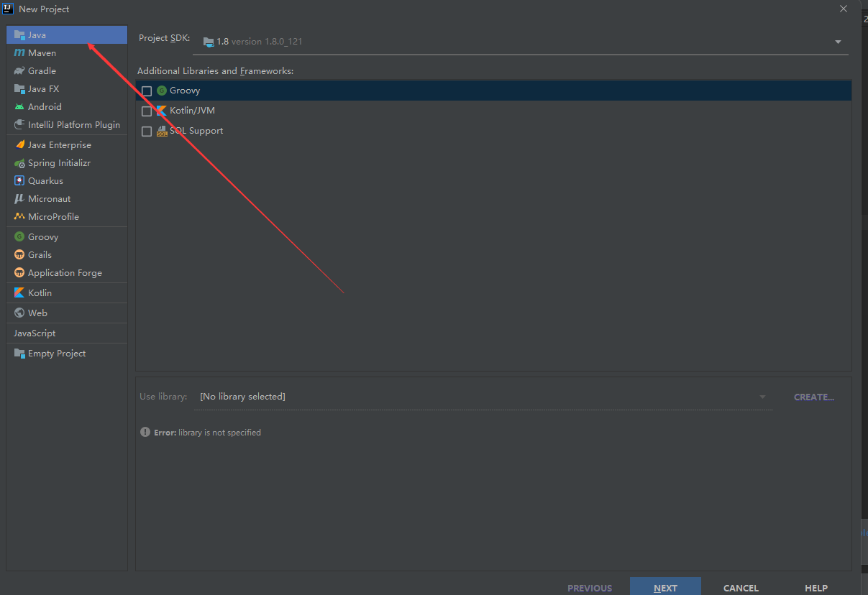This screenshot has width=868, height=595.
Task: Click the IntelliJ logo in title bar
Action: pyautogui.click(x=9, y=9)
